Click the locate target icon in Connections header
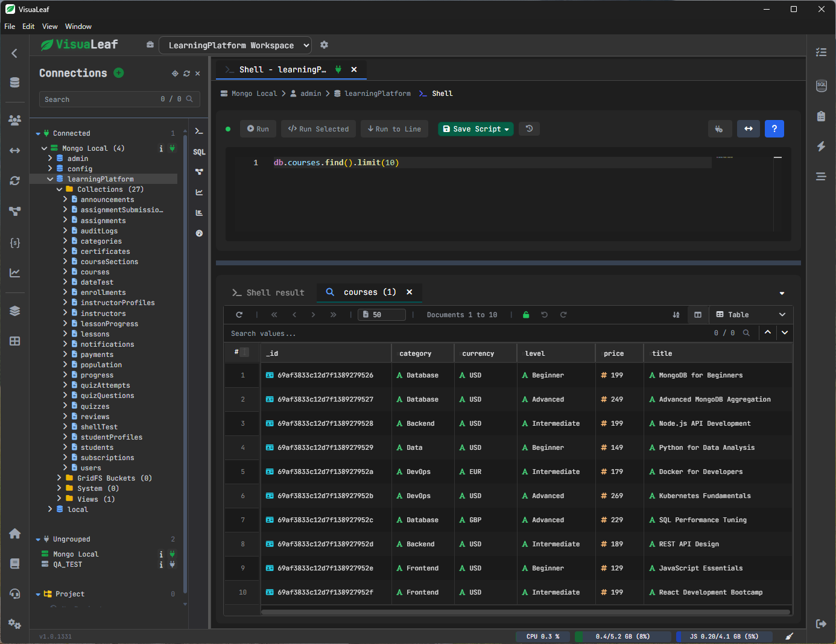 pos(175,74)
